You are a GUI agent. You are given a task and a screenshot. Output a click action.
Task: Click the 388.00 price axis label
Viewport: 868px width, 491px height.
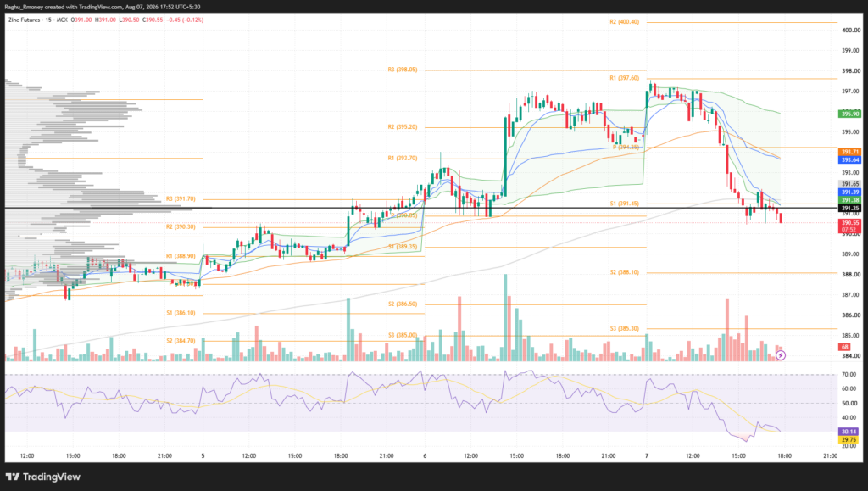pos(851,275)
